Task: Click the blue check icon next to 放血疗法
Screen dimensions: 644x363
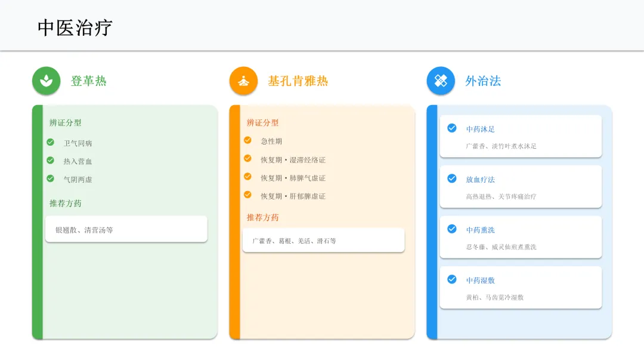Action: (452, 179)
